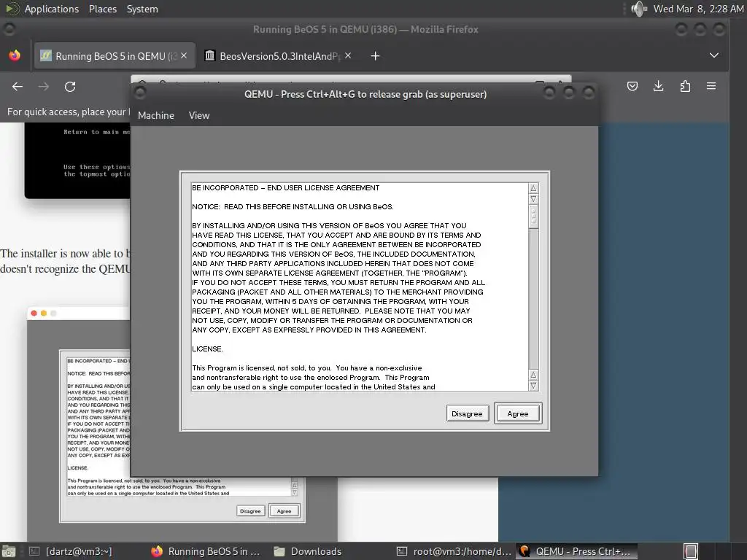747x560 pixels.
Task: Click the clock showing Wed Mar 8
Action: (x=698, y=9)
